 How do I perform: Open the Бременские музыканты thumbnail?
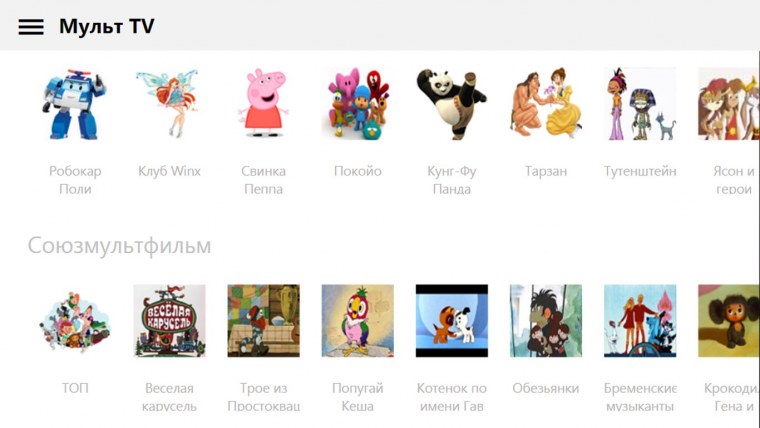(640, 321)
